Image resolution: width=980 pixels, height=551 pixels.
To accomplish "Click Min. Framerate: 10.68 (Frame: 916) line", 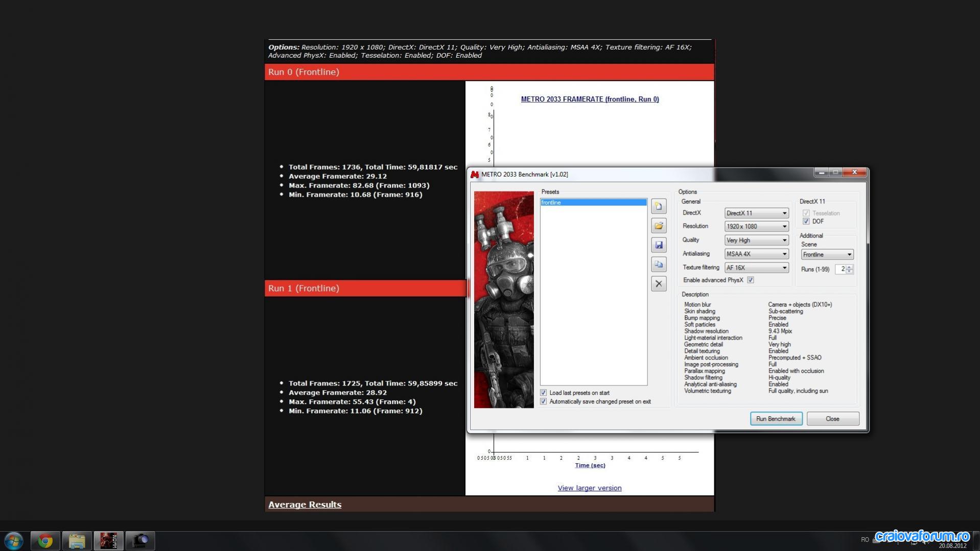I will pos(355,195).
